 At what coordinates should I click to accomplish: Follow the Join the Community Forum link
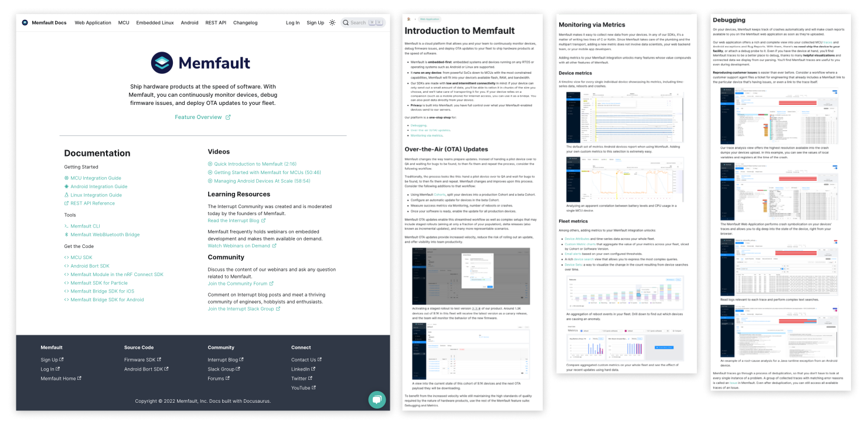coord(237,284)
